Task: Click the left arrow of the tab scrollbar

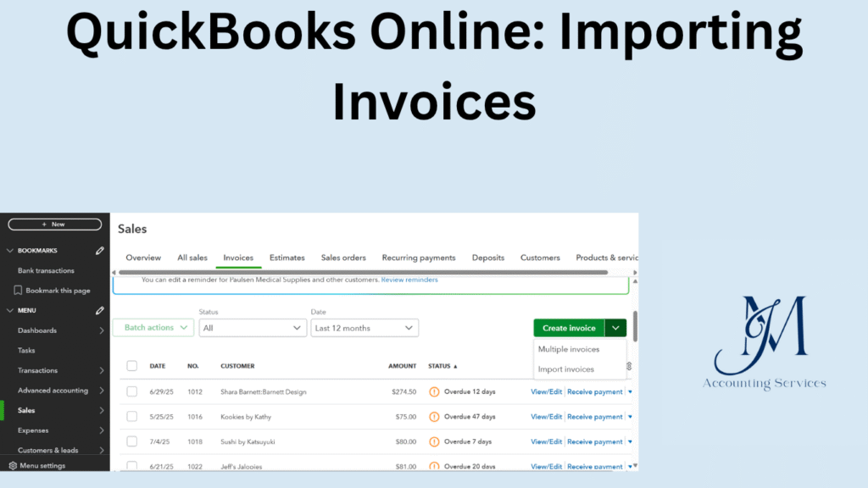Action: click(x=114, y=272)
